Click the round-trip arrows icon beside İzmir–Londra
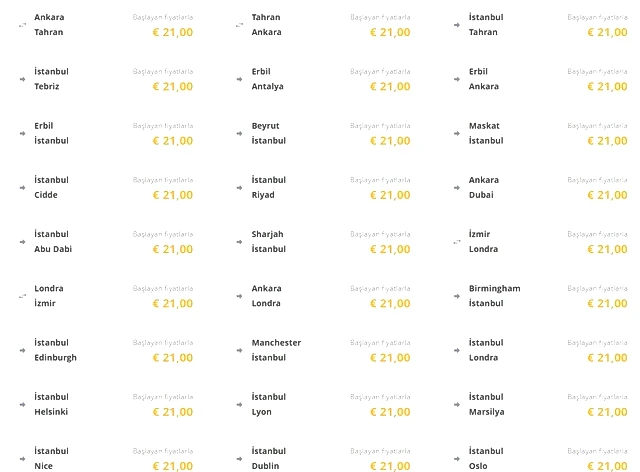 tap(457, 242)
